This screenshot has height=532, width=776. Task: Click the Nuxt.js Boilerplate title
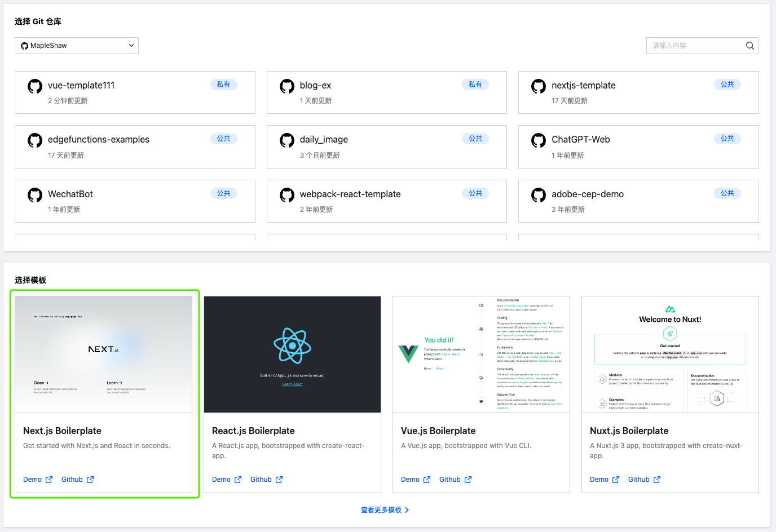[x=629, y=431]
